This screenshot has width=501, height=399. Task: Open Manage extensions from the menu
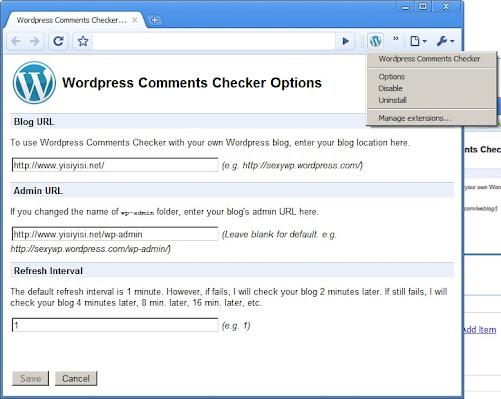tap(415, 118)
